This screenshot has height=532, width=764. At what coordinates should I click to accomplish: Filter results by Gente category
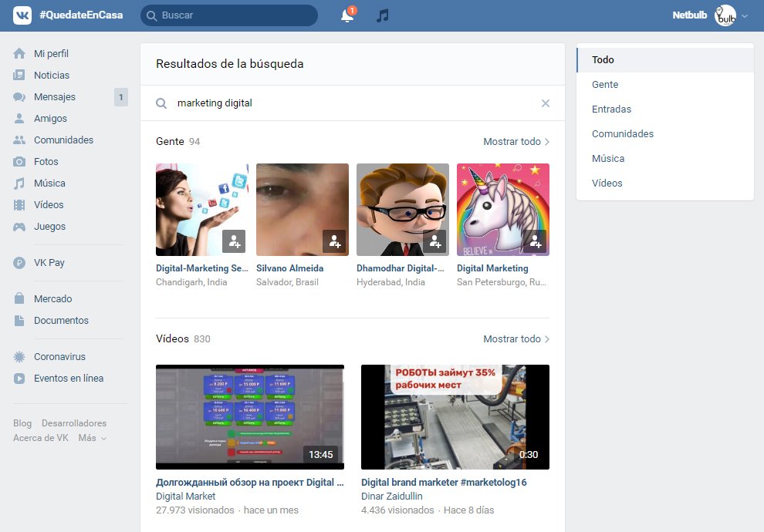tap(605, 84)
